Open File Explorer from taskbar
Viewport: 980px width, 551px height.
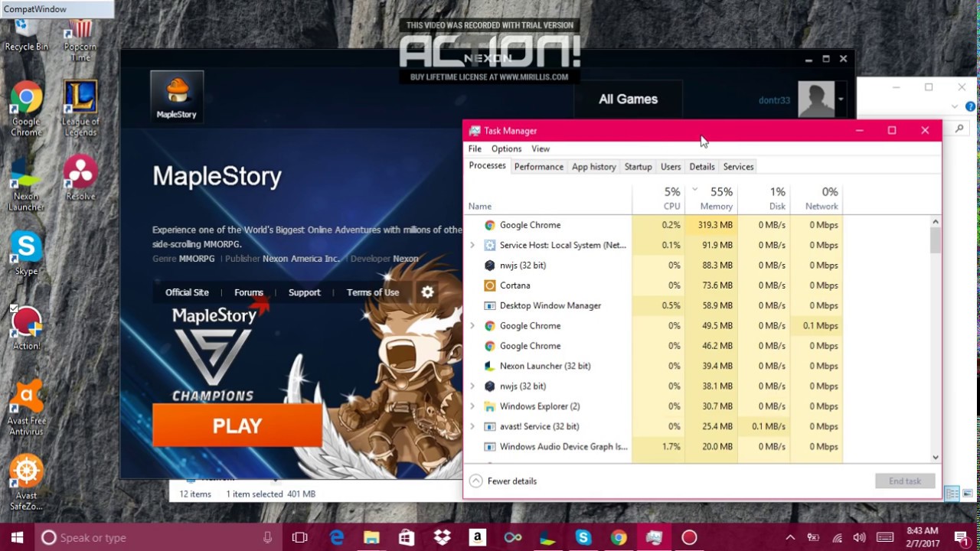[371, 537]
